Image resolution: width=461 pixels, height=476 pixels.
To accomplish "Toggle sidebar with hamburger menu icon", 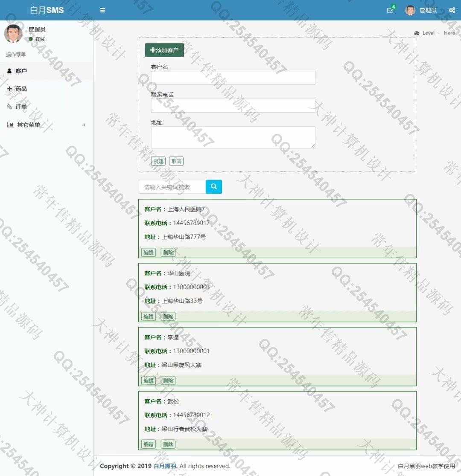I will point(102,10).
